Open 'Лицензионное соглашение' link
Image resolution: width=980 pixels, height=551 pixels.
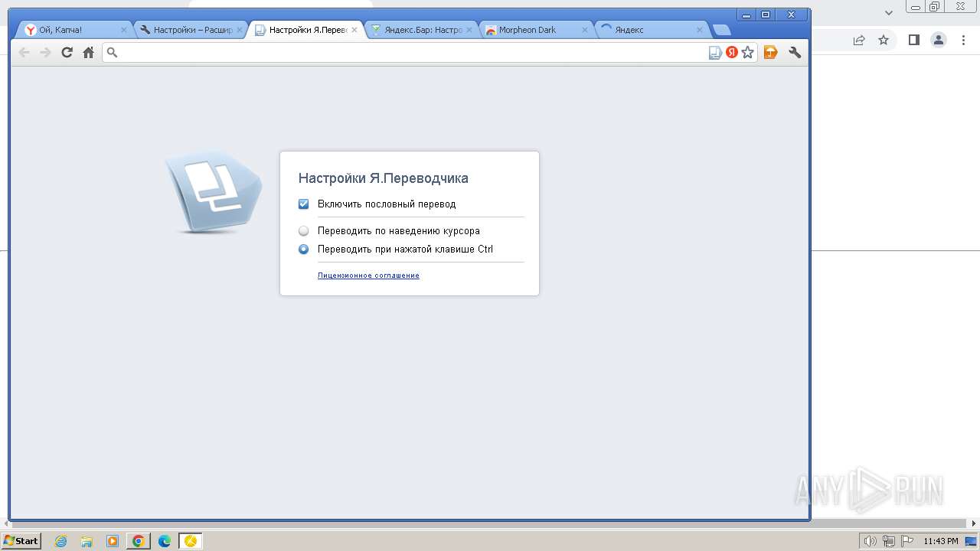[x=368, y=275]
